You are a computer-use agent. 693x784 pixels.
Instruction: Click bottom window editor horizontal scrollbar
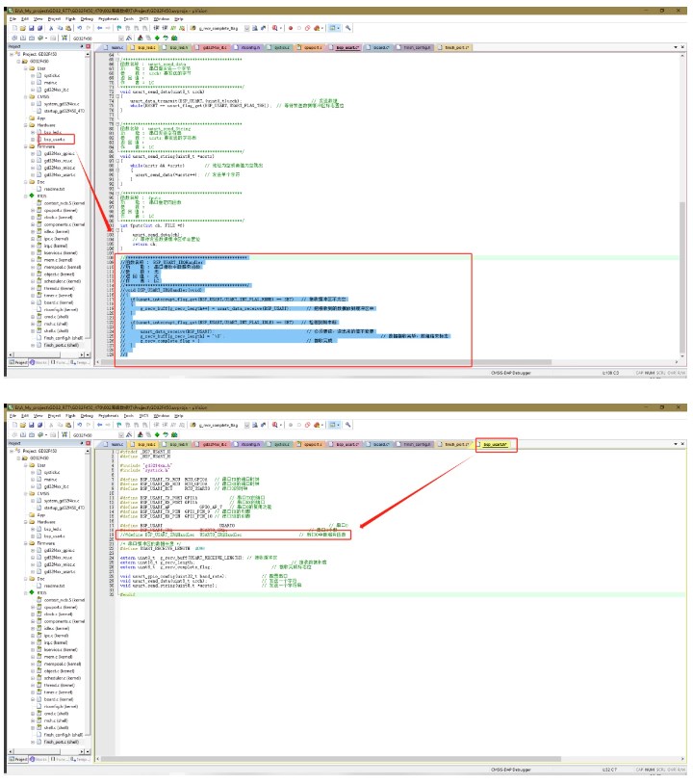click(x=331, y=759)
